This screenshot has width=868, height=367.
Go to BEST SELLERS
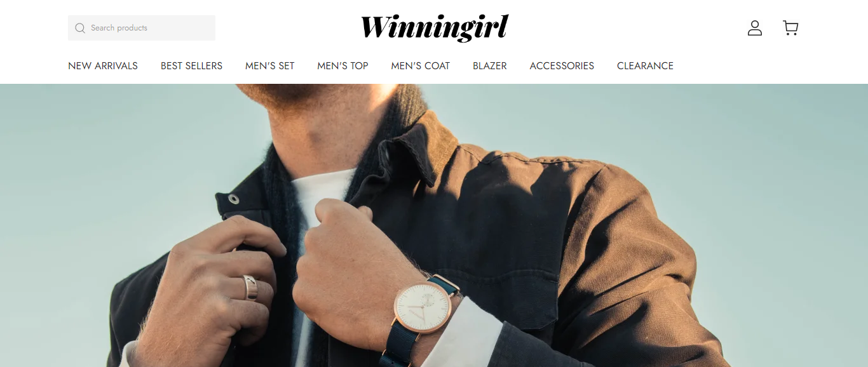pos(191,66)
